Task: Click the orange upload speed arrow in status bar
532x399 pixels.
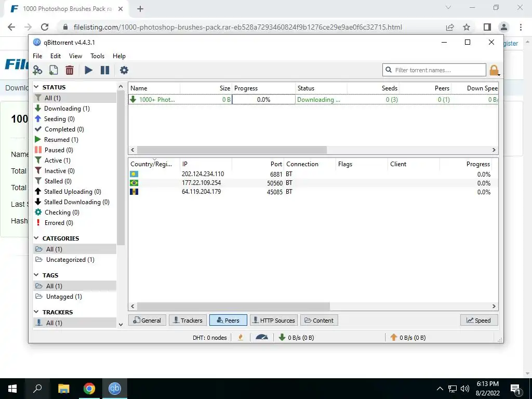Action: pyautogui.click(x=394, y=337)
